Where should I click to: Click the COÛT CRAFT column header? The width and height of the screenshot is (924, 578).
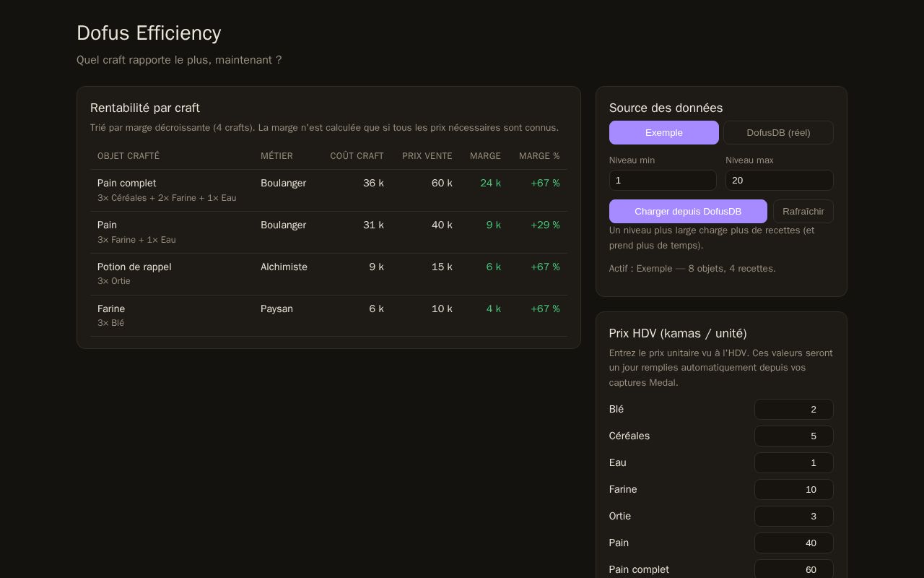(x=357, y=156)
